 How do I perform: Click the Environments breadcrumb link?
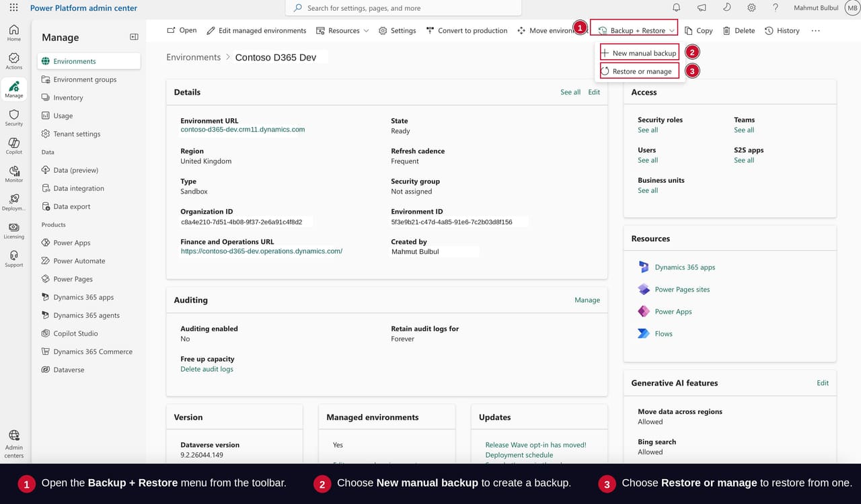(194, 57)
